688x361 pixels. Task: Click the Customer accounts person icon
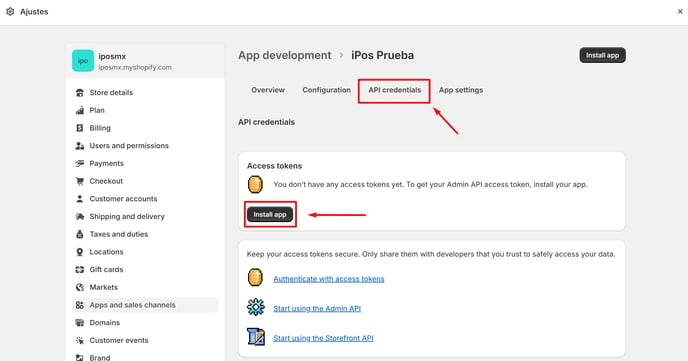pyautogui.click(x=79, y=199)
